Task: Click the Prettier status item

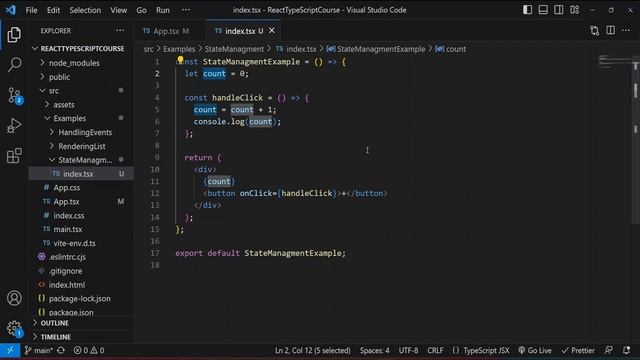Action: (578, 350)
